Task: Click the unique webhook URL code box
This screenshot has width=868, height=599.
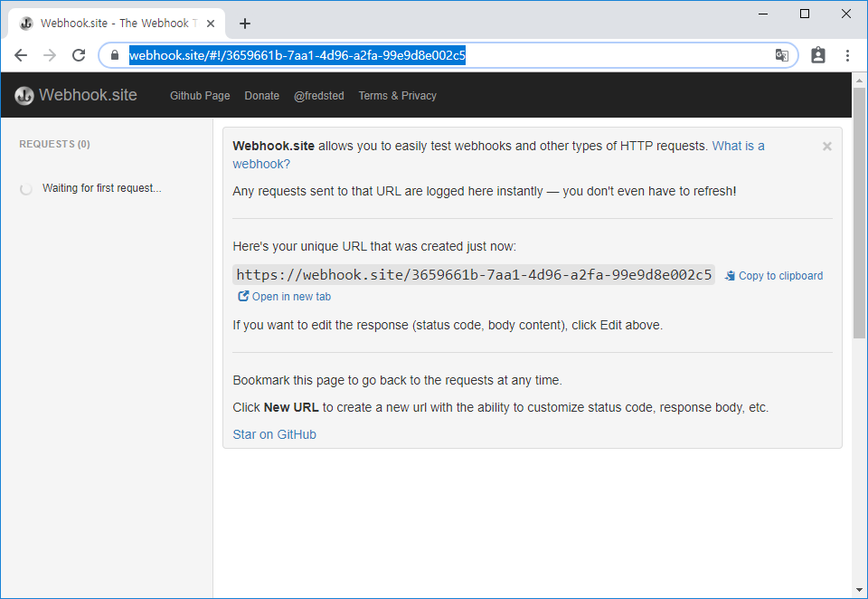Action: coord(474,275)
